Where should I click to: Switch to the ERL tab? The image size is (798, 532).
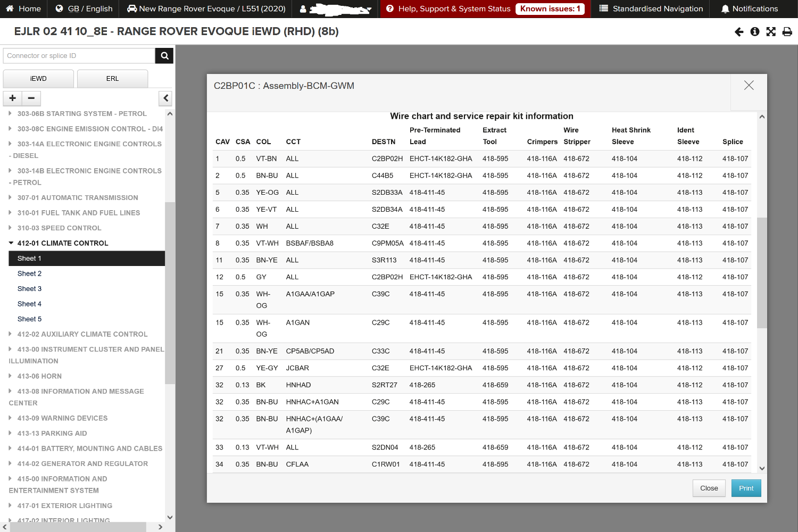tap(112, 79)
